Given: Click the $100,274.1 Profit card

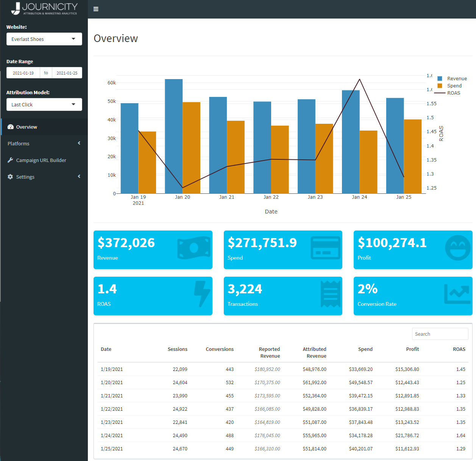Looking at the screenshot, I should click(413, 250).
